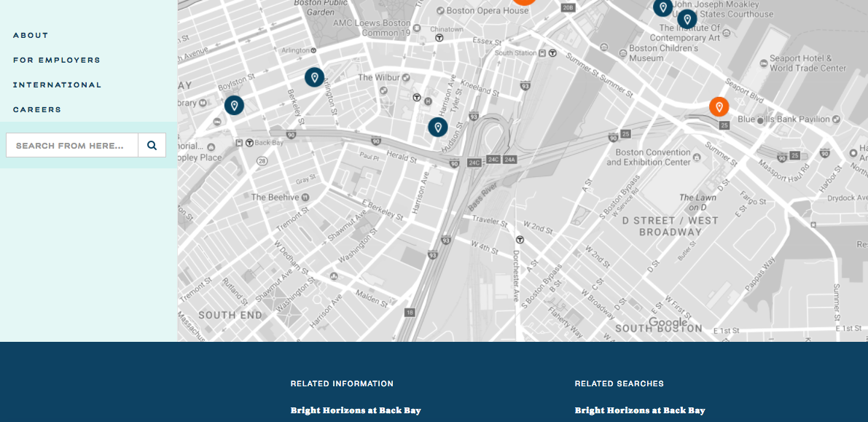Click the Related Information heading
The width and height of the screenshot is (868, 422).
pos(342,383)
